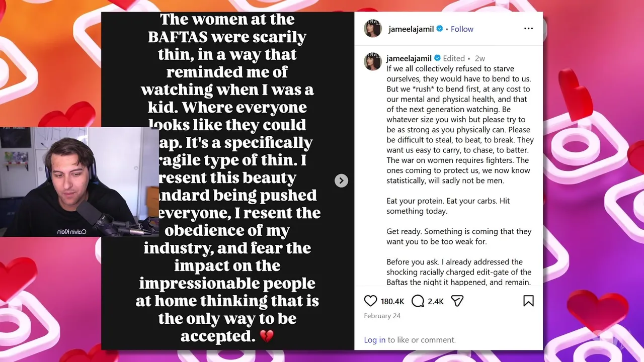The height and width of the screenshot is (362, 644).
Task: View the 180.4K likes count
Action: click(392, 302)
